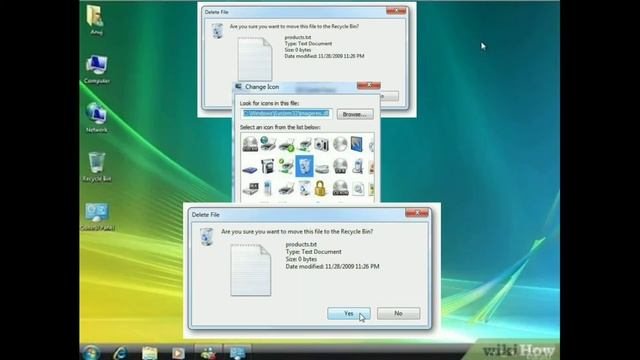Select the highlighted recycle bin icon
This screenshot has width=640, height=360.
(x=304, y=166)
